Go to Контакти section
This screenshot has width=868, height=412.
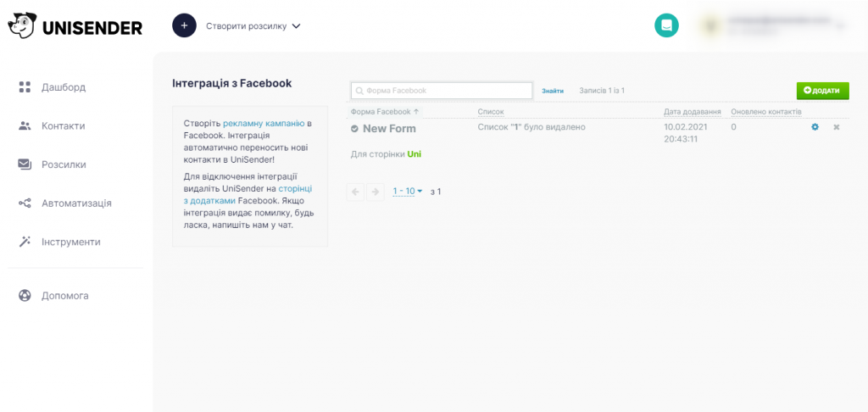pos(63,125)
